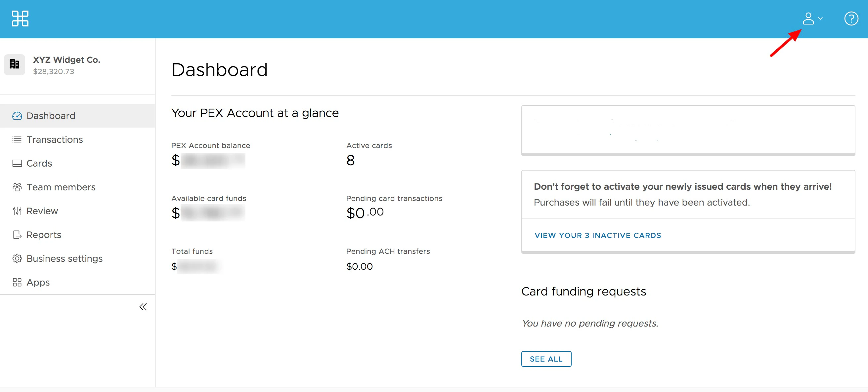The height and width of the screenshot is (392, 868).
Task: Click the blurred PEX Account balance amount
Action: pyautogui.click(x=212, y=161)
